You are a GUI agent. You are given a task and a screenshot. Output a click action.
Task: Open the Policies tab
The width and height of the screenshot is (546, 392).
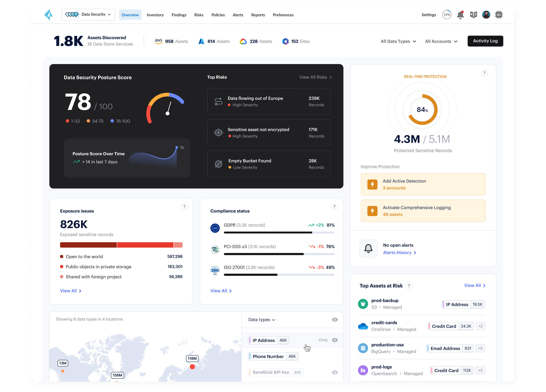tap(218, 15)
